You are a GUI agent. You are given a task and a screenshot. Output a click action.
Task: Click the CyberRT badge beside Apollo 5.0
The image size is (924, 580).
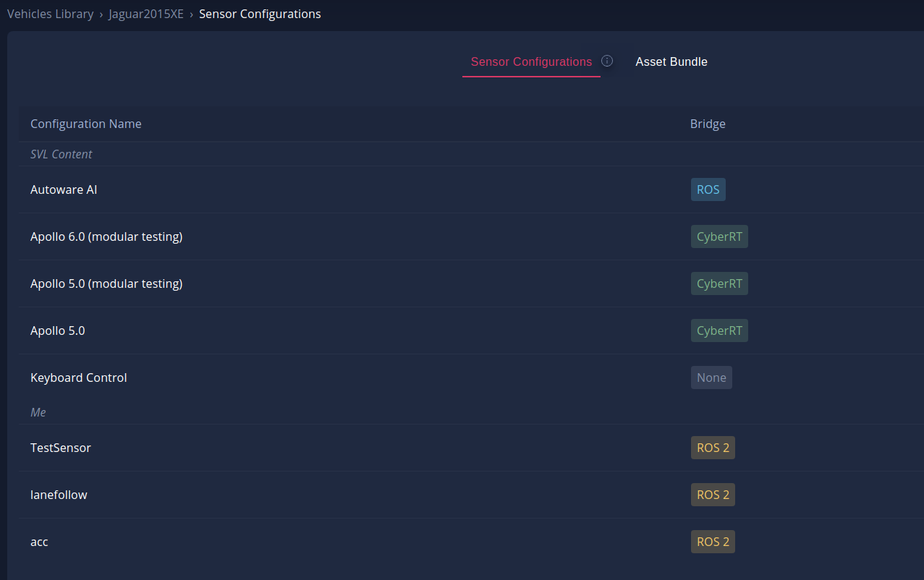tap(719, 330)
